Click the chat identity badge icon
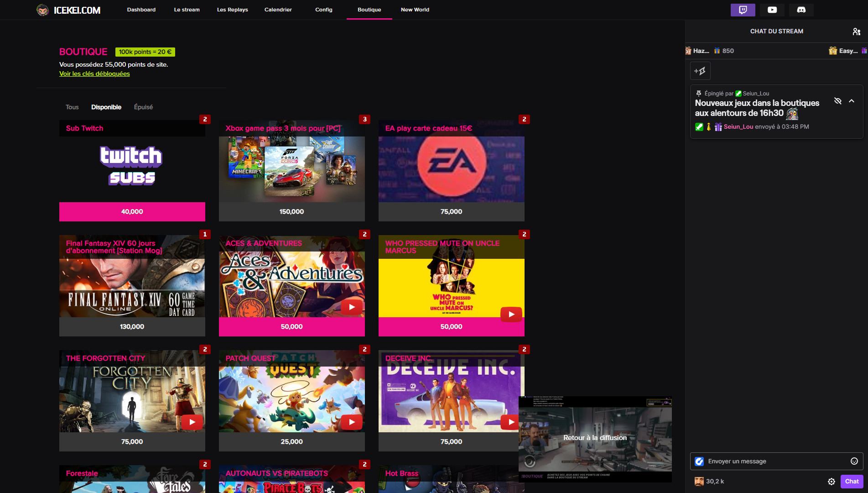 [699, 461]
